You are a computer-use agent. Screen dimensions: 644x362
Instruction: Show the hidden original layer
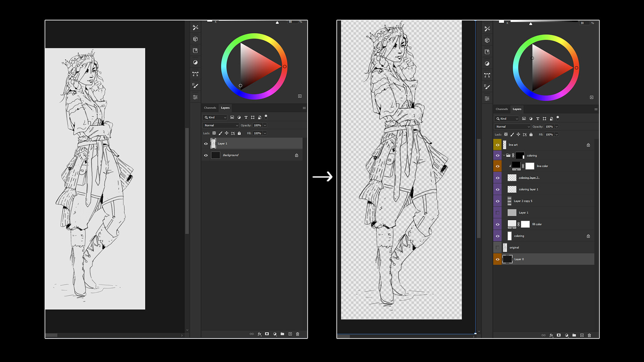coord(498,247)
